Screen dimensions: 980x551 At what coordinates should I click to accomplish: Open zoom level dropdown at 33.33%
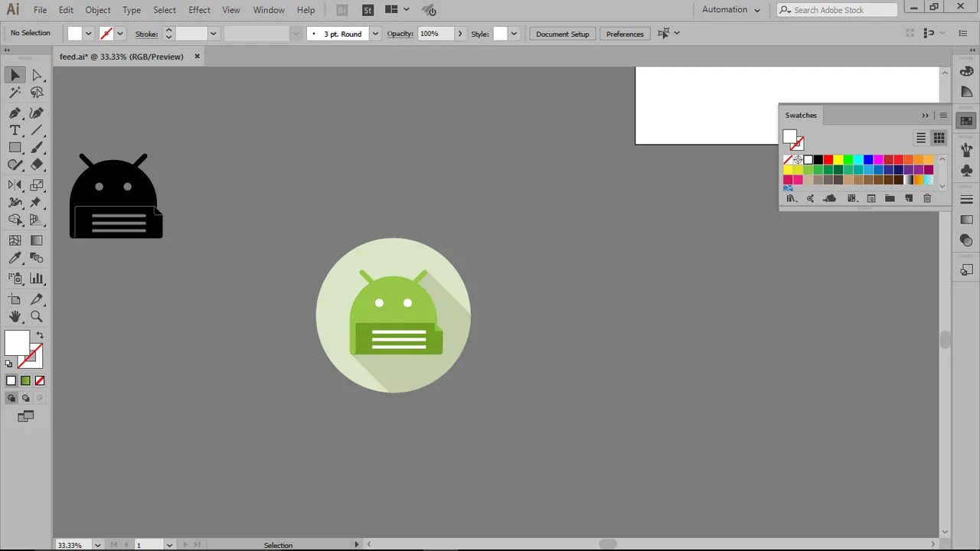(x=97, y=545)
